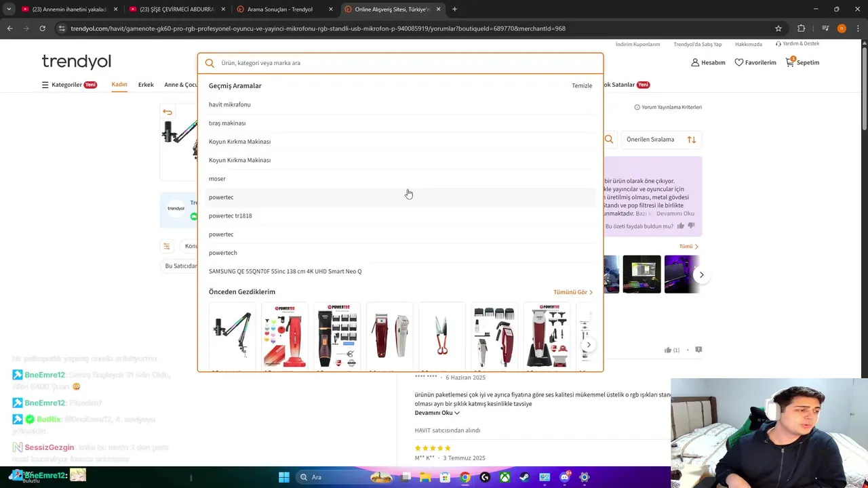Click the filter icon left of Konu
The width and height of the screenshot is (868, 488).
click(x=167, y=246)
